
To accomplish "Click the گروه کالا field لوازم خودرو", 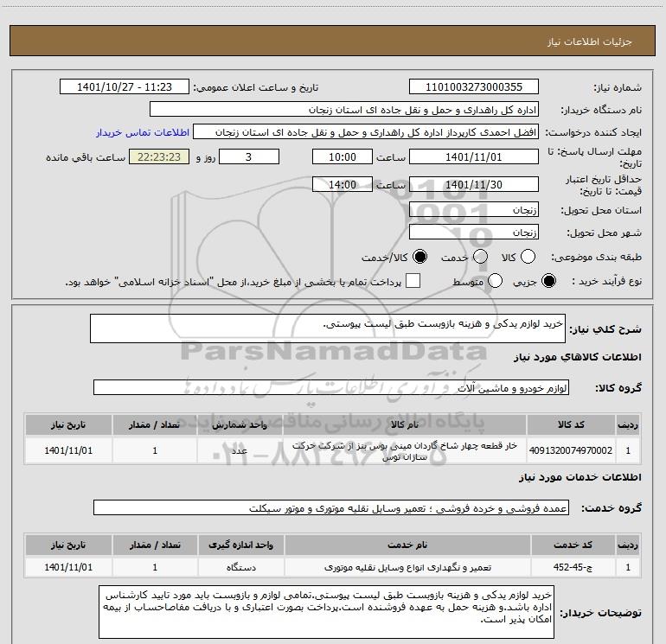I will pos(331,387).
